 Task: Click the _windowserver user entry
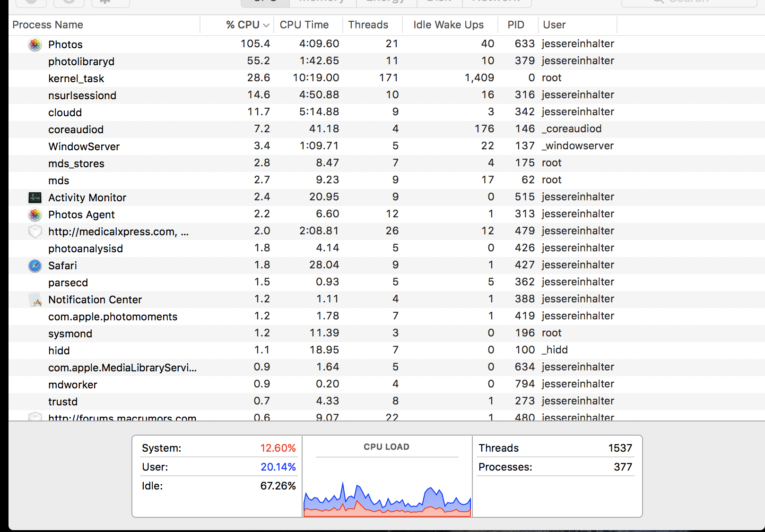tap(578, 146)
